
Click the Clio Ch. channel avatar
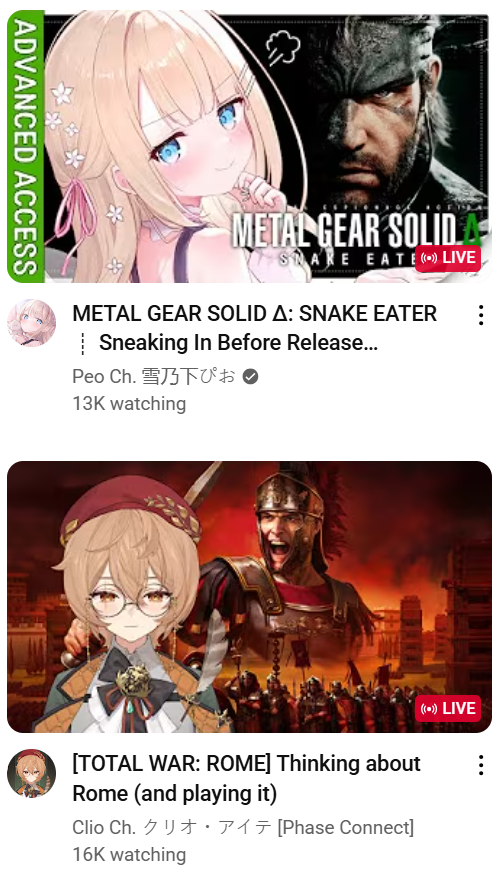31,773
